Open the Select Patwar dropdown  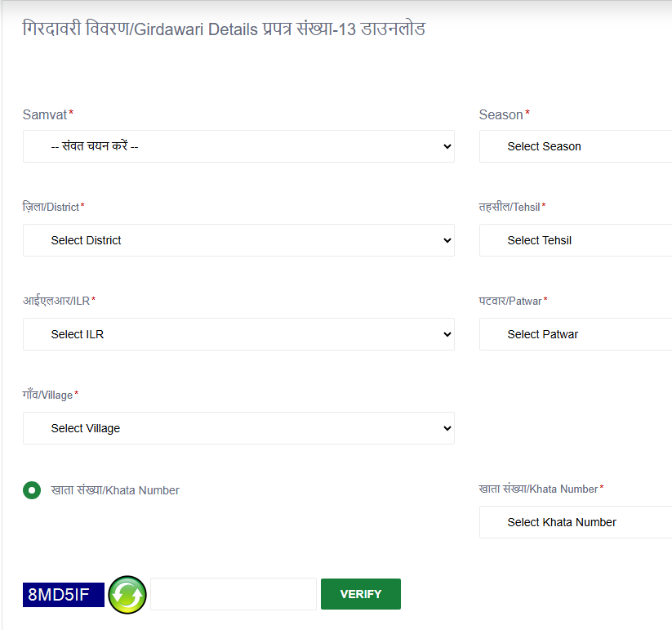click(575, 334)
